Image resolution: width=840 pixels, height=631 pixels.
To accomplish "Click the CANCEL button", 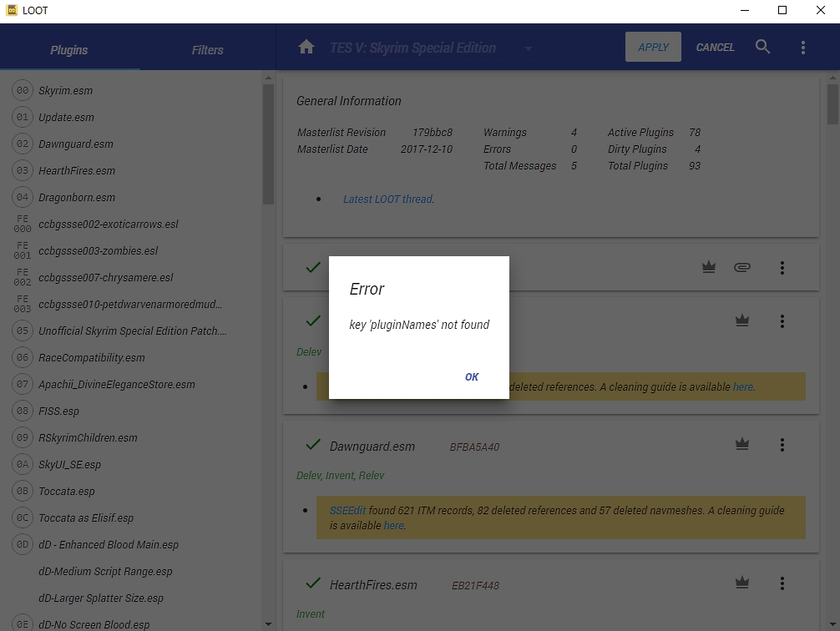I will point(716,47).
